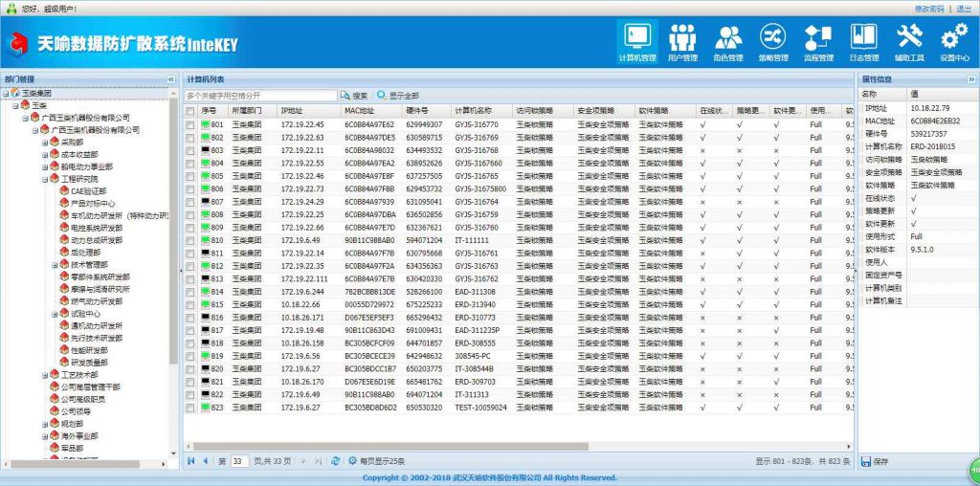Click the department tree vertical scrollbar

[x=174, y=232]
